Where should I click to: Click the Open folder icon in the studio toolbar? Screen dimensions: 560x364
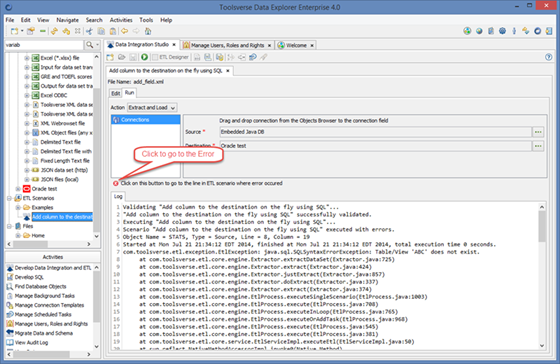tap(121, 57)
